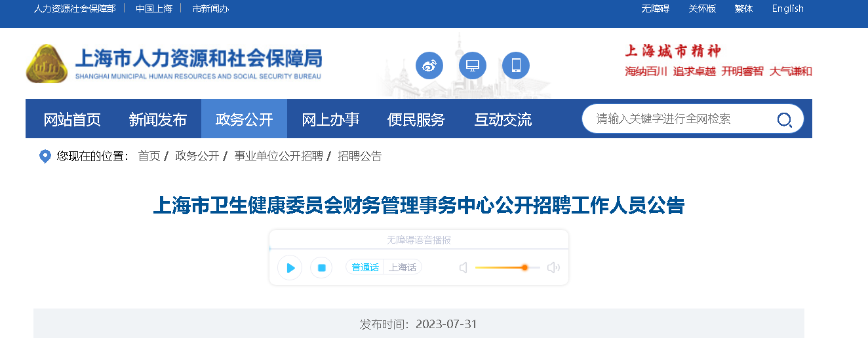Open 政务公开 navigation tab
This screenshot has width=868, height=338.
coord(244,119)
